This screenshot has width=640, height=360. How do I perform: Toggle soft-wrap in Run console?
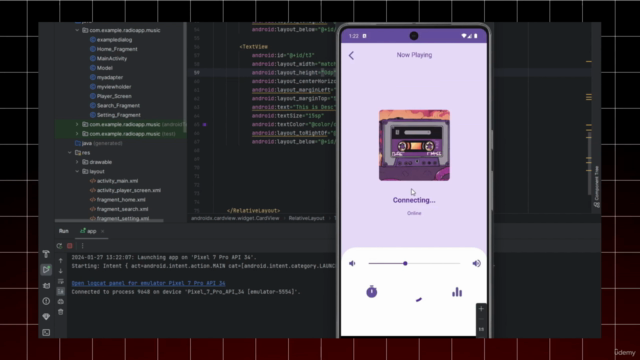coord(61,281)
